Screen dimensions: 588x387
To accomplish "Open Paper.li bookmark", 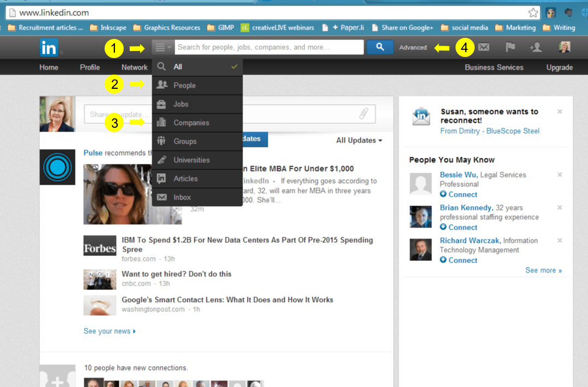I will (343, 28).
